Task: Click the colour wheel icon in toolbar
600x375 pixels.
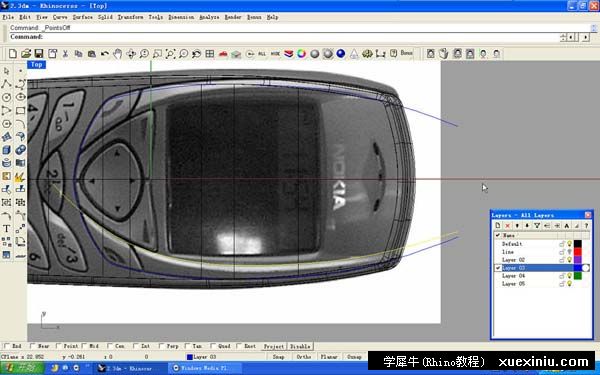Action: tap(302, 54)
